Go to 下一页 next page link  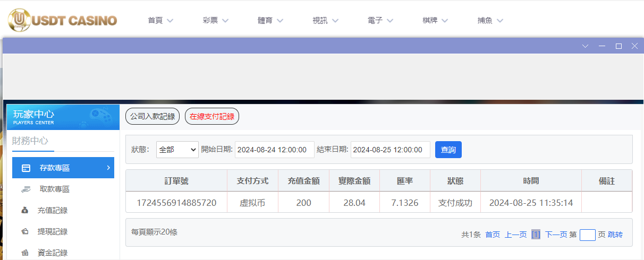pyautogui.click(x=556, y=235)
